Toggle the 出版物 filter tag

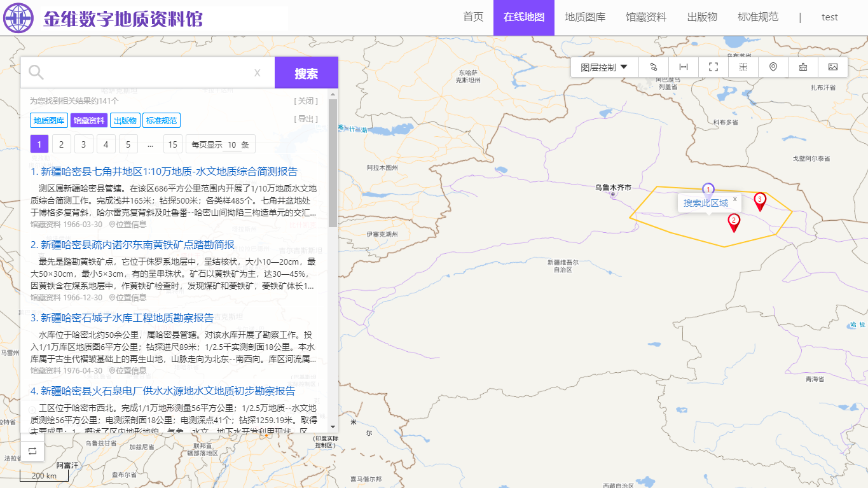pyautogui.click(x=125, y=120)
